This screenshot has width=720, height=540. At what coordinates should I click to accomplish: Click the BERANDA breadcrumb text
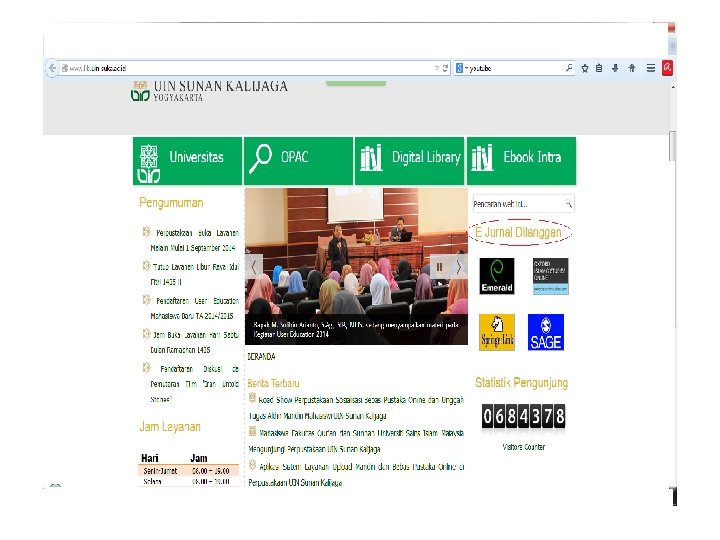click(261, 357)
